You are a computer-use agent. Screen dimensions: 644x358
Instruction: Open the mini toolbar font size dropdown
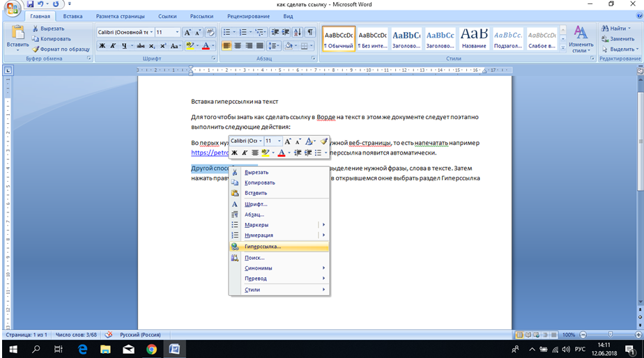[279, 141]
